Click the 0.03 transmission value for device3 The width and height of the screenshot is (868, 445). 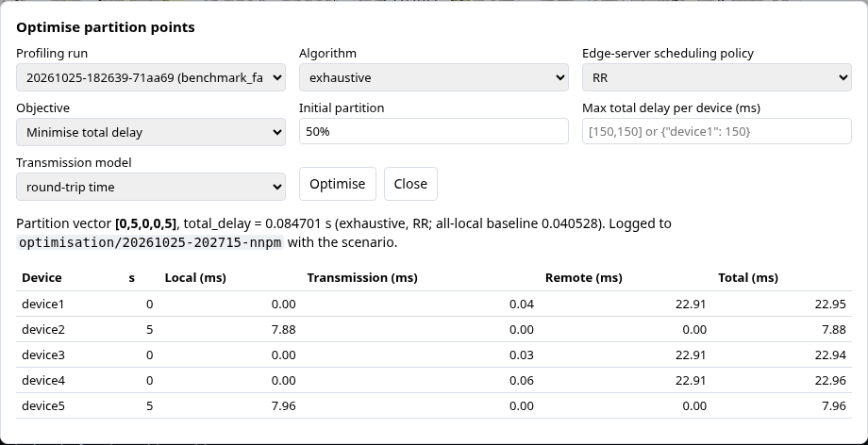pos(522,354)
